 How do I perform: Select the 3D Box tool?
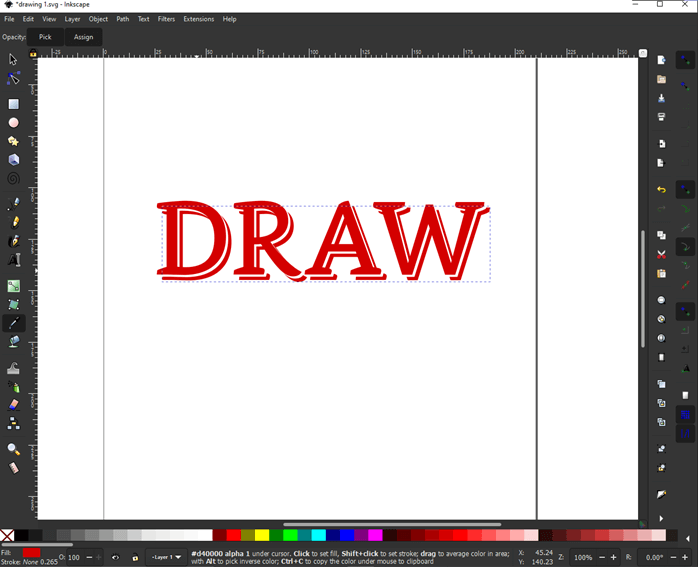pos(13,160)
